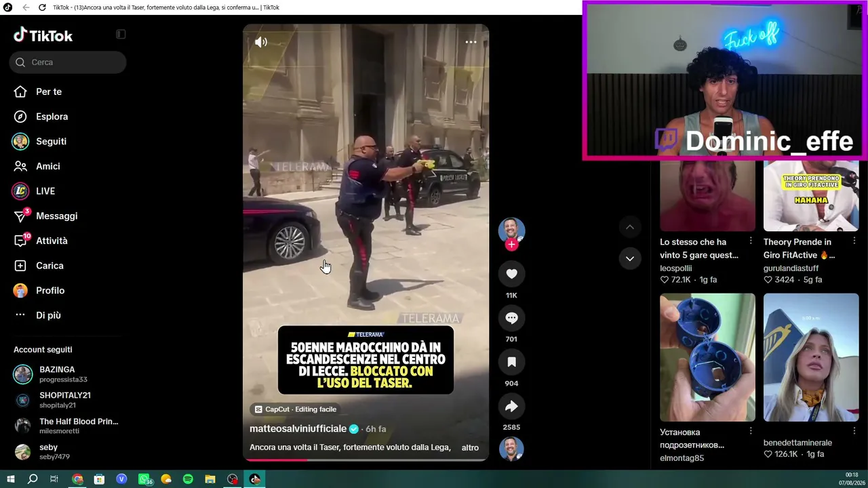Open the elmontag85 profile
This screenshot has height=488, width=868.
682,458
